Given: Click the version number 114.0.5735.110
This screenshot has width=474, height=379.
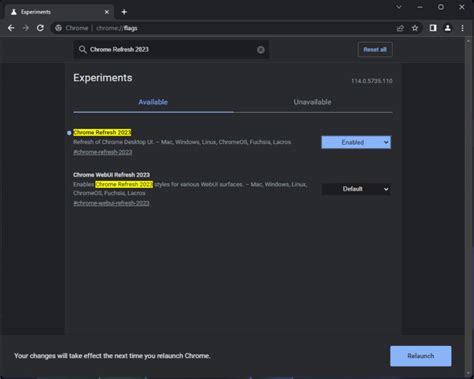Looking at the screenshot, I should (372, 81).
